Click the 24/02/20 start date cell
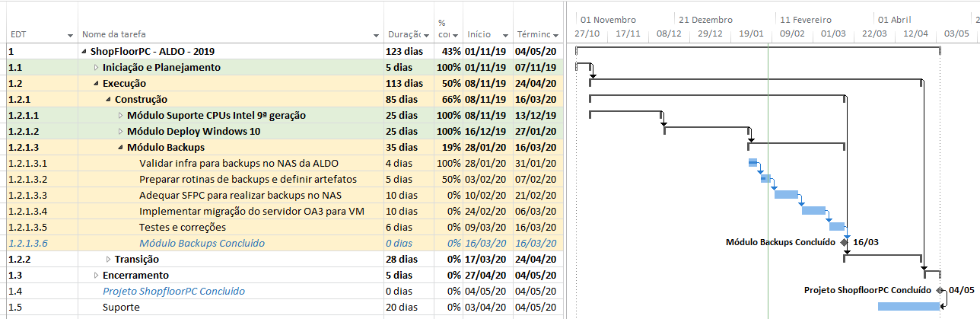 (x=485, y=211)
